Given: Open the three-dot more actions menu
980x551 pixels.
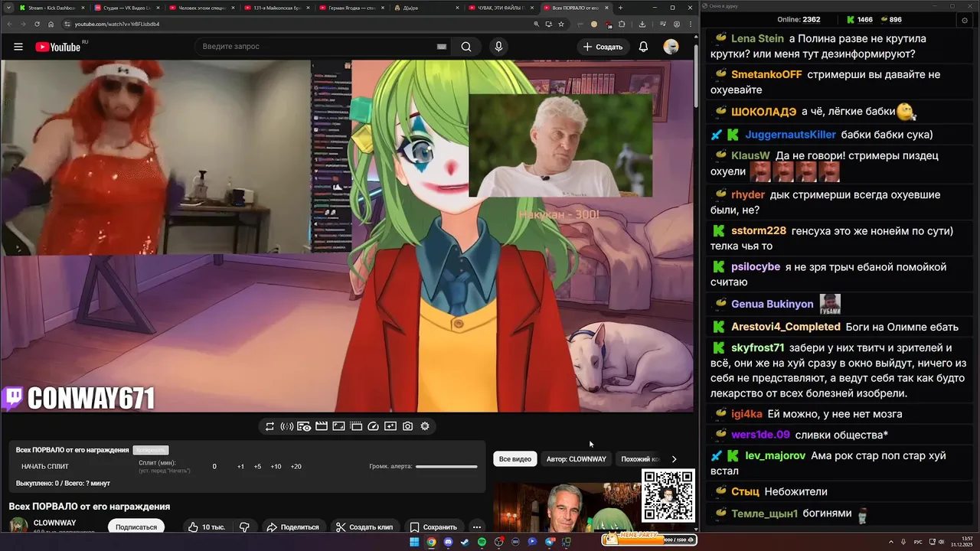Looking at the screenshot, I should pos(476,527).
